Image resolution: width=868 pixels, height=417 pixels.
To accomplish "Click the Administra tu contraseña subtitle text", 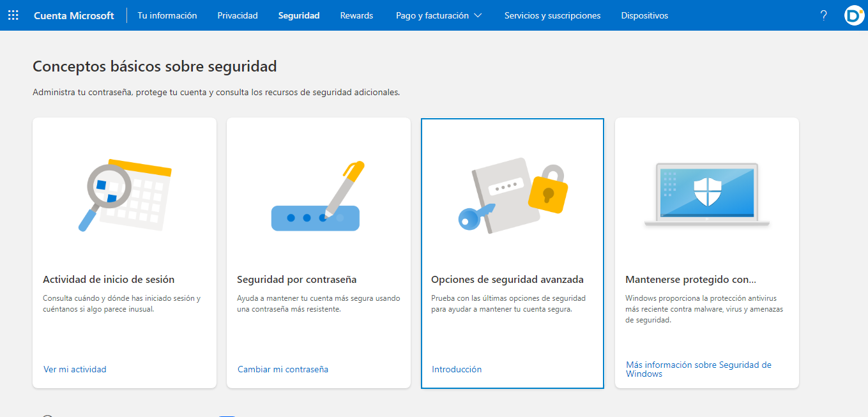I will (x=217, y=92).
